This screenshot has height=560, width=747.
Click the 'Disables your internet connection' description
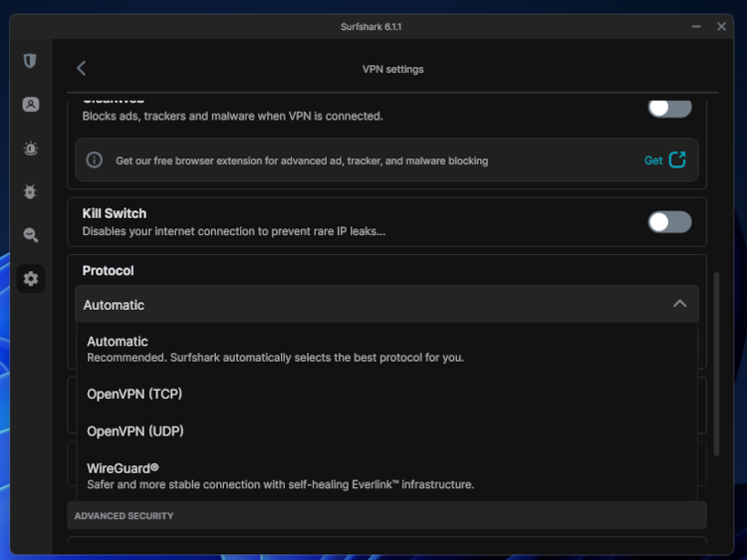(x=233, y=231)
